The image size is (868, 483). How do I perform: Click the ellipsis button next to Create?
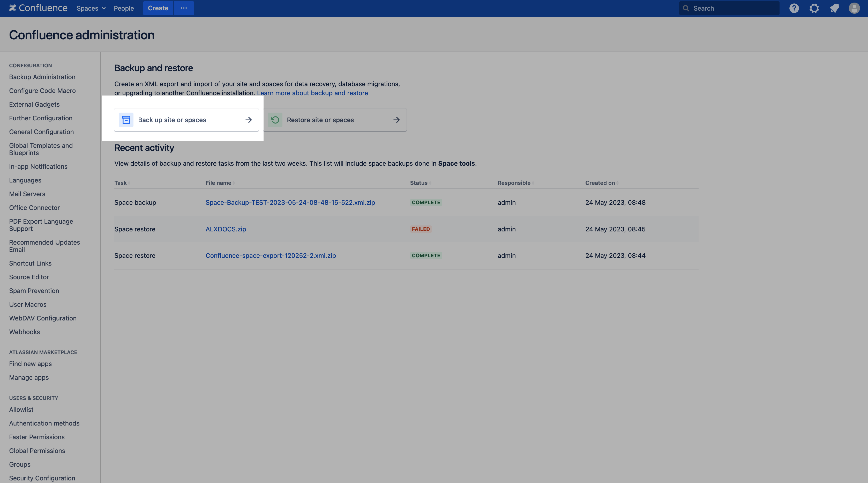click(184, 8)
